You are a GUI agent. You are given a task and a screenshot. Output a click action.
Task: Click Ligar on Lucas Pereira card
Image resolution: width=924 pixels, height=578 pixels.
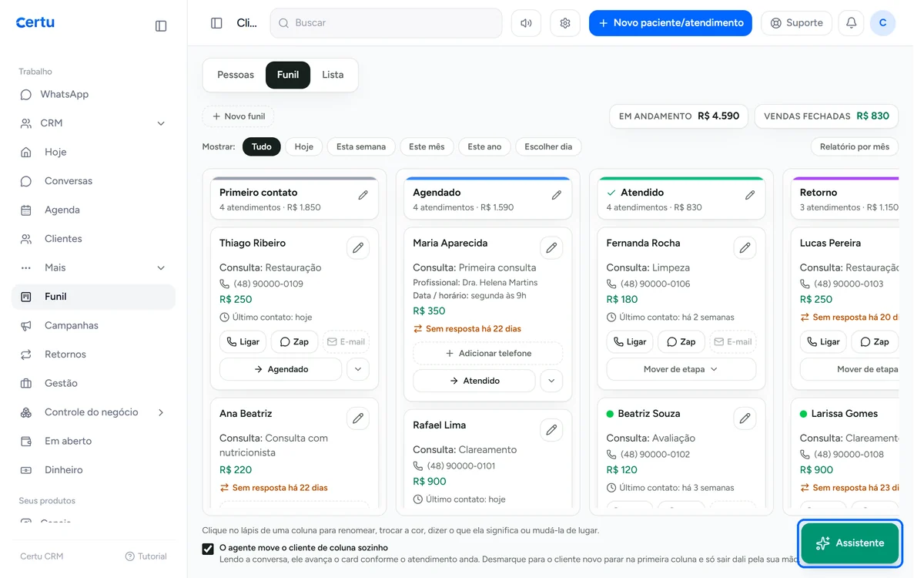pos(823,341)
